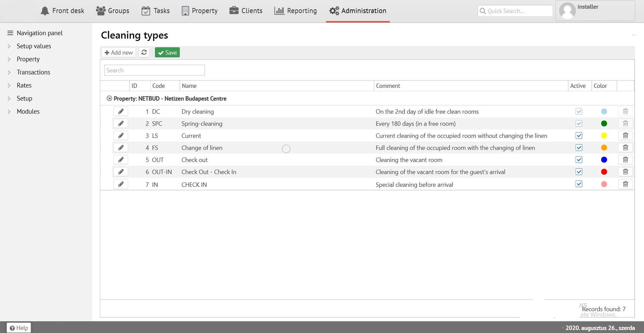Expand the Transactions sidebar section
The height and width of the screenshot is (333, 644).
[9, 72]
